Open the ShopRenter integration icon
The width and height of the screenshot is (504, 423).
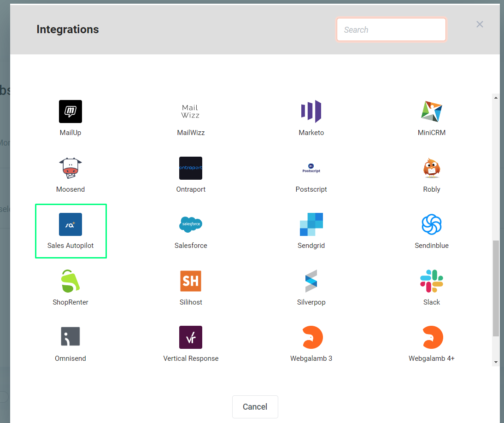coord(70,281)
